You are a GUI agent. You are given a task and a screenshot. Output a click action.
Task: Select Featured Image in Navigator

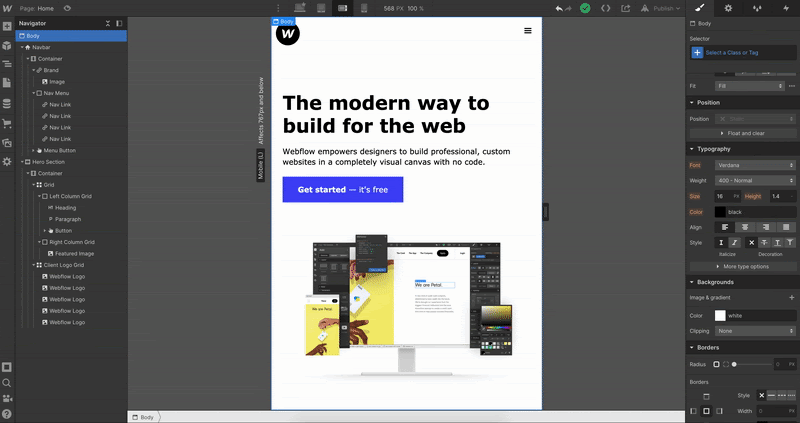(x=74, y=254)
